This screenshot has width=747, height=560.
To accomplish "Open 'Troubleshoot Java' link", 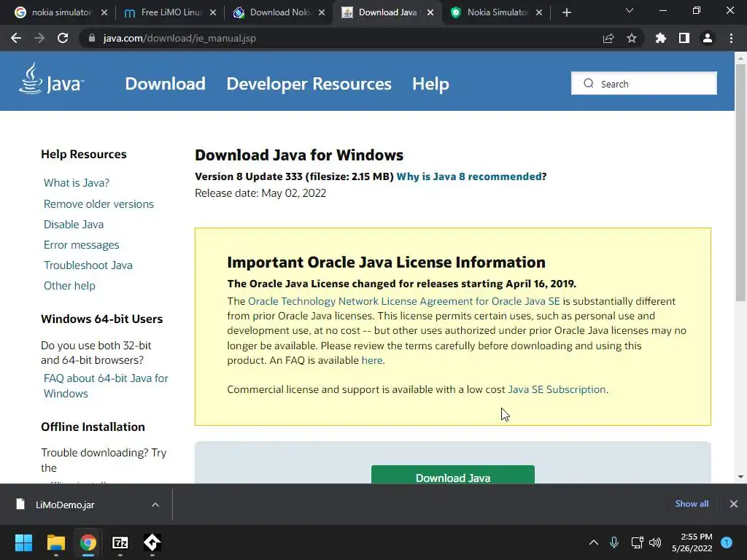I will pyautogui.click(x=88, y=265).
